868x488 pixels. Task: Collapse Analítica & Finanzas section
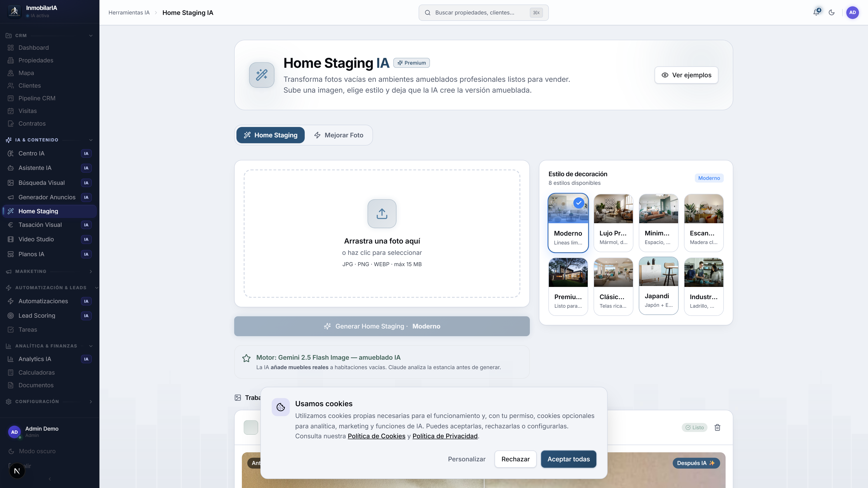pos(50,346)
